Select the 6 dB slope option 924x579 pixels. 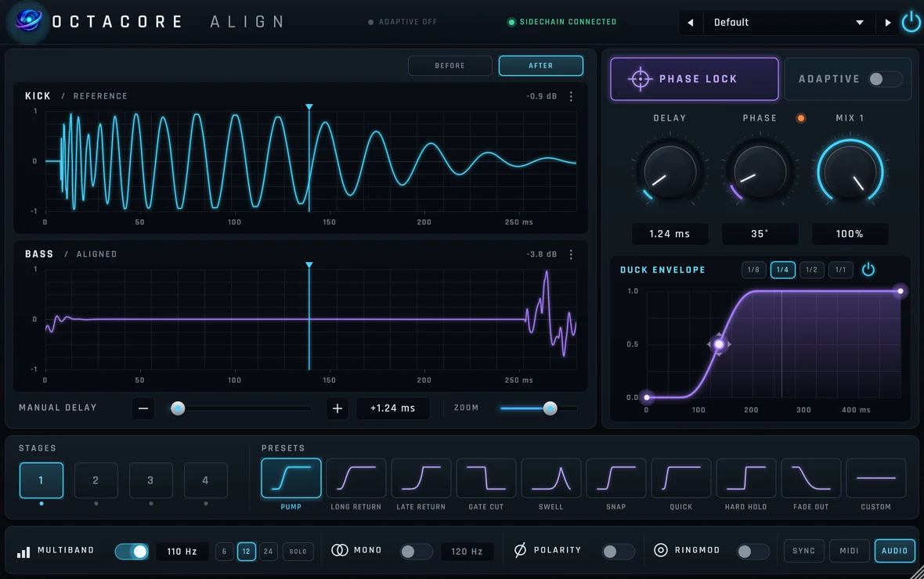click(224, 552)
